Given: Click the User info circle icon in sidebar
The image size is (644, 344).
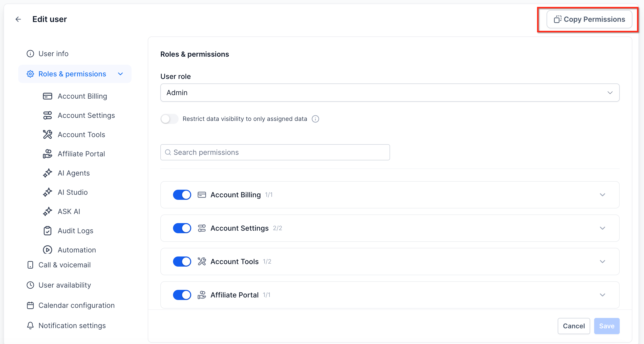Looking at the screenshot, I should click(x=30, y=54).
